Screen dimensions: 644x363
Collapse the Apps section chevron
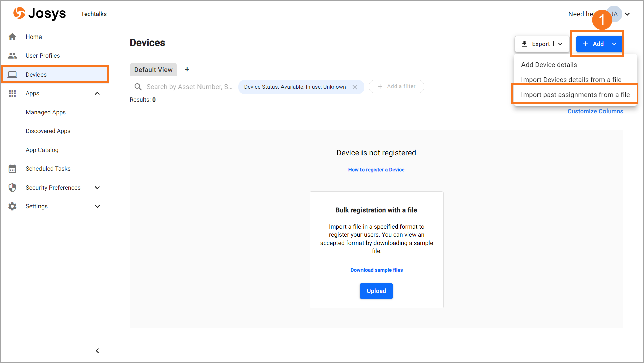(x=97, y=93)
